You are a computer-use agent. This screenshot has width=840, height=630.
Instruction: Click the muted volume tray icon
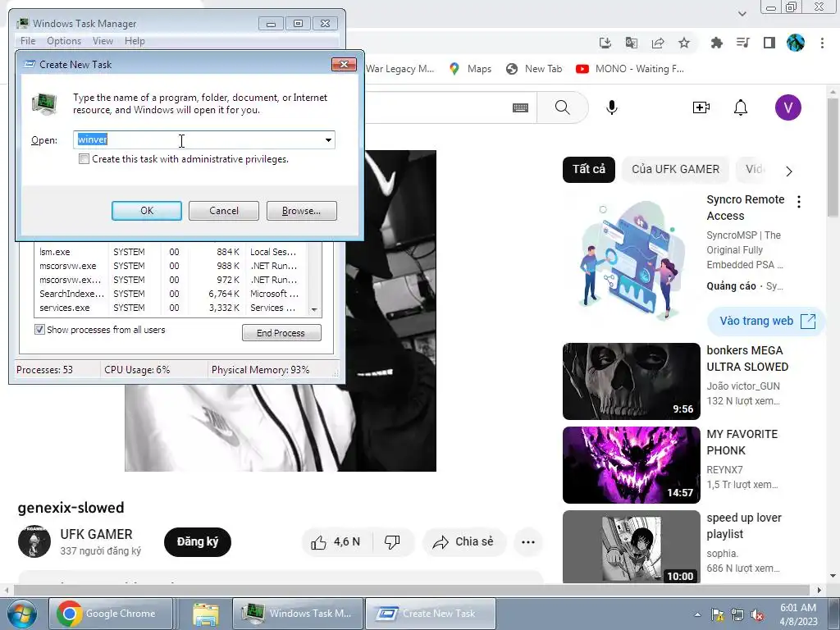click(757, 614)
